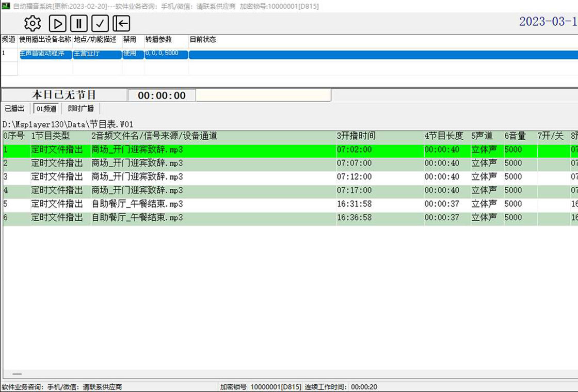This screenshot has height=392, width=578.
Task: Click the 0序号 column header
Action: coord(14,136)
